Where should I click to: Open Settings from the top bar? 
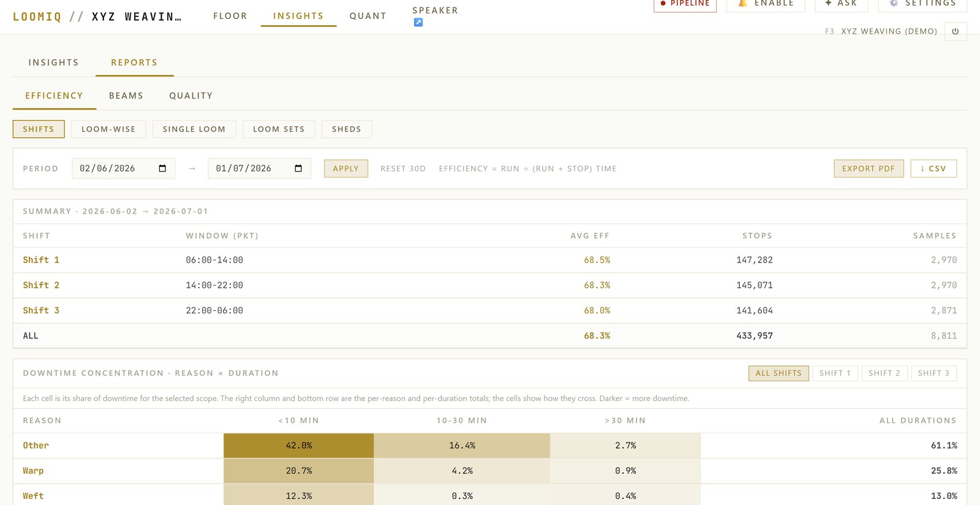922,4
